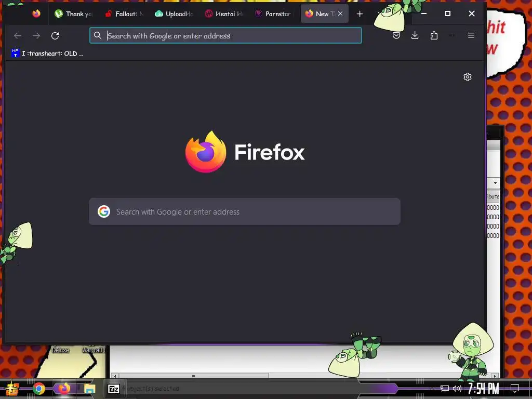Screen dimensions: 532x399
Task: Switch to the "Thank yo" uTorrent tab
Action: [74, 14]
